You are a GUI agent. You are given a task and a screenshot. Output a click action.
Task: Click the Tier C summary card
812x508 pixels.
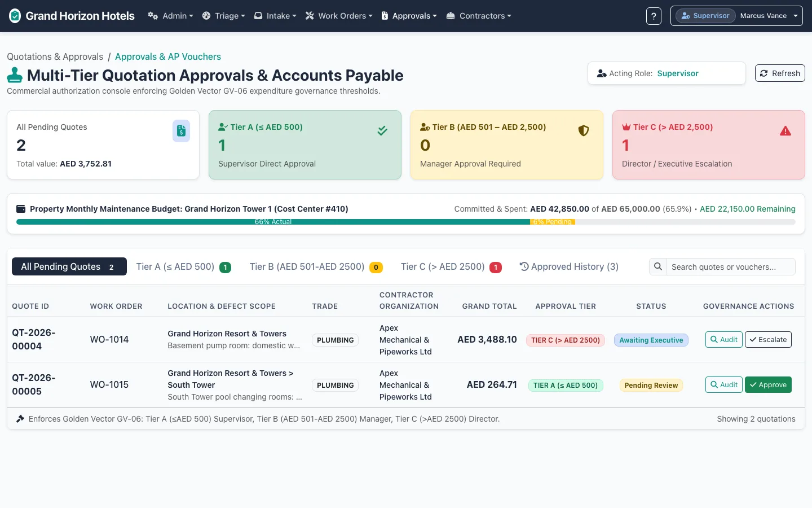coord(709,145)
